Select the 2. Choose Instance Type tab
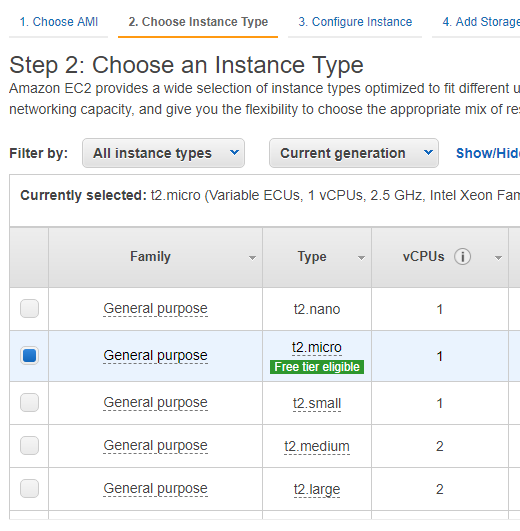The image size is (520, 531). [198, 22]
